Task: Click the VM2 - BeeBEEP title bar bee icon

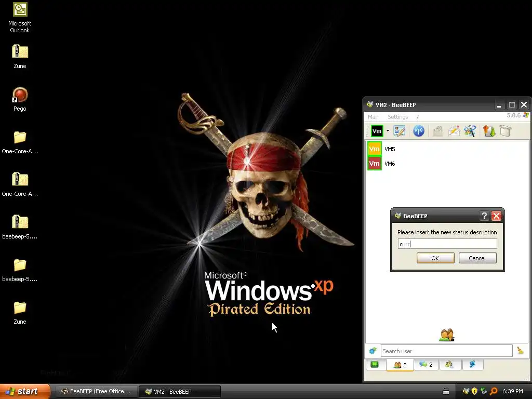Action: pos(370,104)
